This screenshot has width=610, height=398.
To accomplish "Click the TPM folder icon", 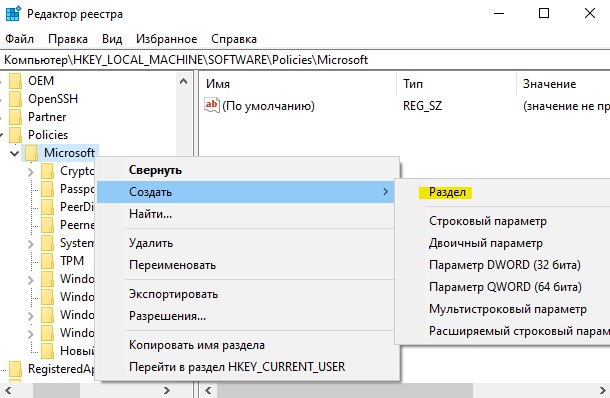I will 47,261.
